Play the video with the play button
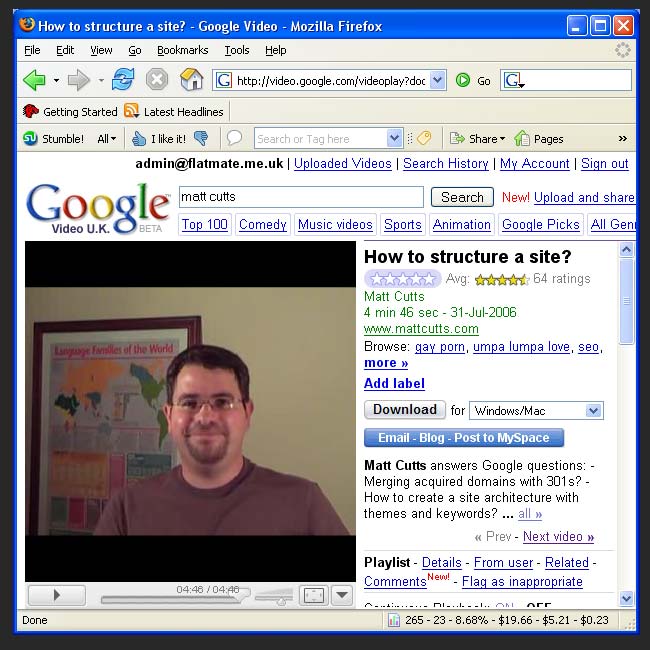This screenshot has height=650, width=650. coord(57,595)
